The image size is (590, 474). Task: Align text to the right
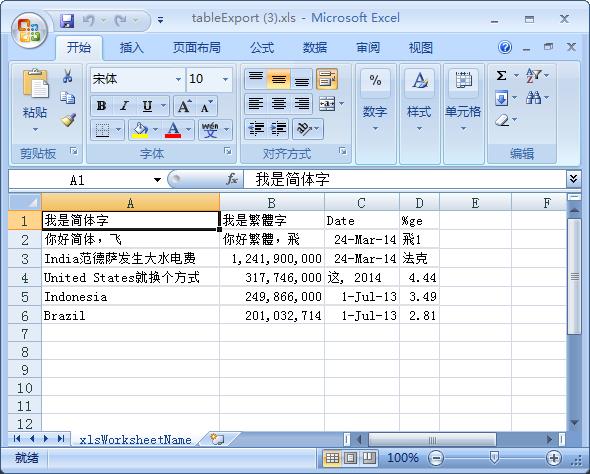point(302,103)
